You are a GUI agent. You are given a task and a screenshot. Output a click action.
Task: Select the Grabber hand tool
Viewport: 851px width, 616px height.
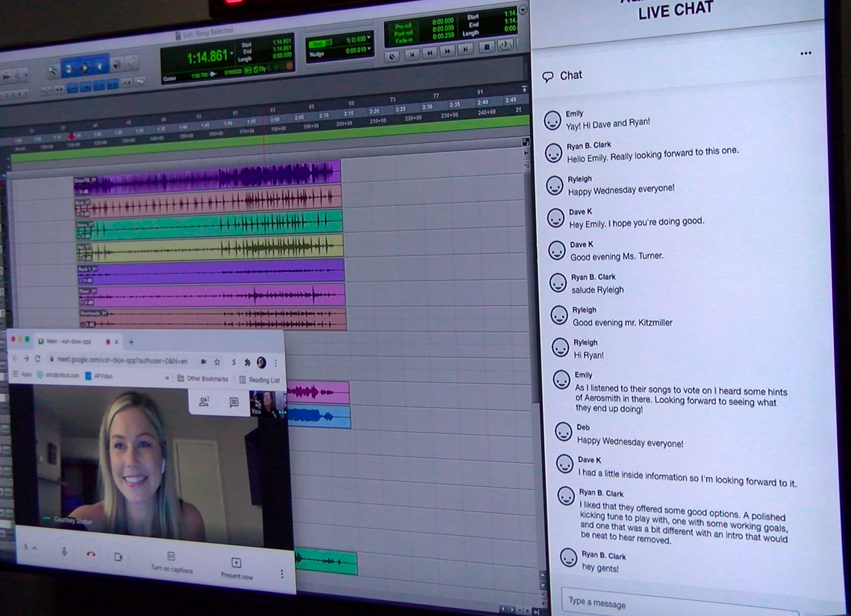point(100,67)
